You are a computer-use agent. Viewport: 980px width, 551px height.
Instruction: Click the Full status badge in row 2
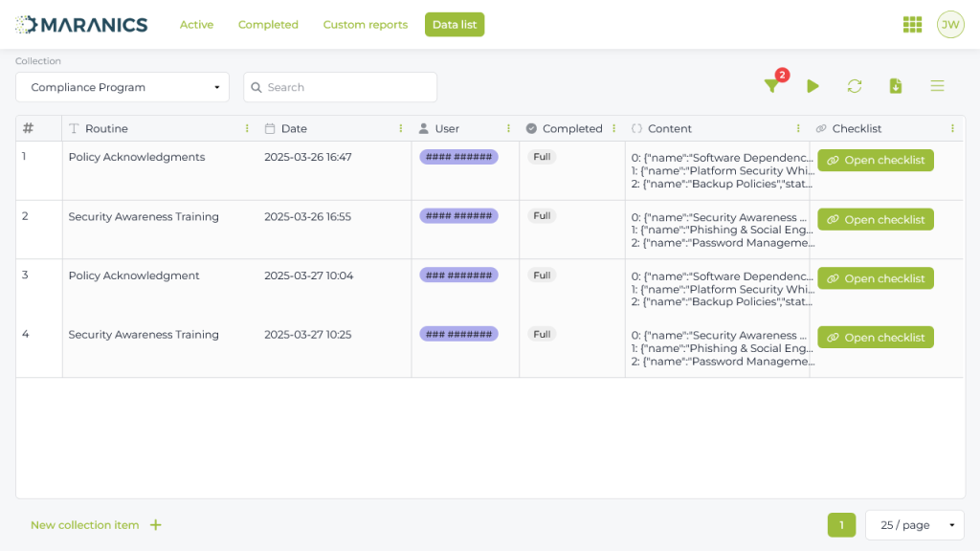[542, 215]
